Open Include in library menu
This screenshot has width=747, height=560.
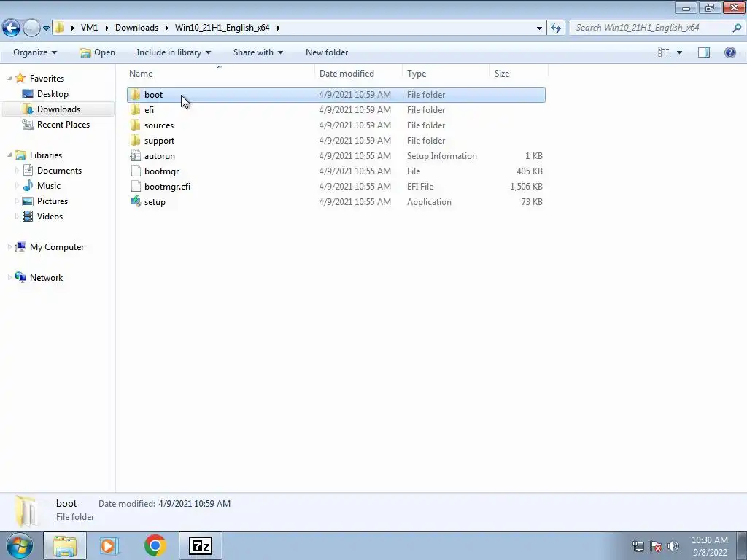pyautogui.click(x=174, y=52)
